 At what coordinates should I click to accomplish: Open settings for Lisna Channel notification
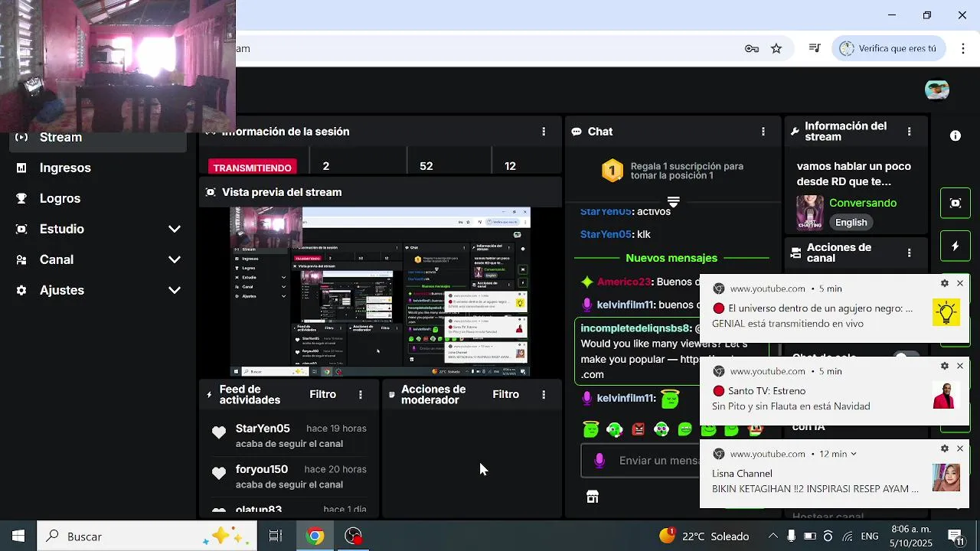pyautogui.click(x=944, y=448)
